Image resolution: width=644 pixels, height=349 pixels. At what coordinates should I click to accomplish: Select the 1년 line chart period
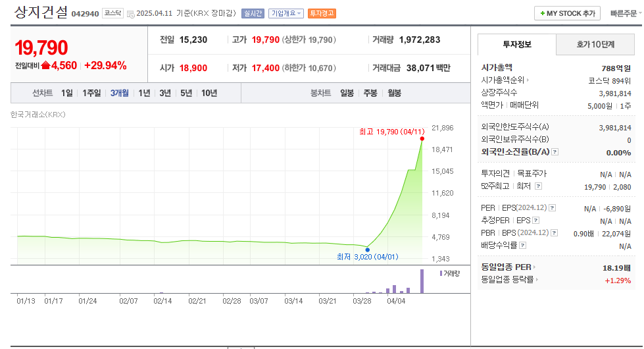pos(144,94)
